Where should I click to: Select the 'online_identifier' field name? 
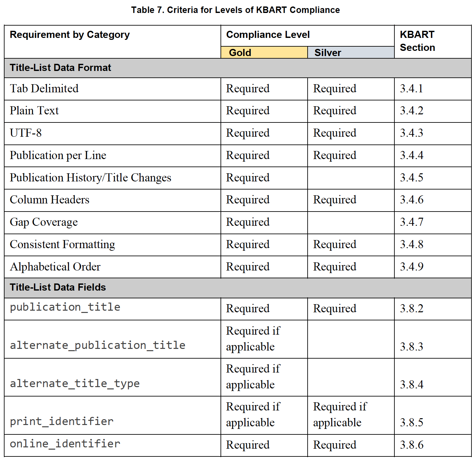(x=65, y=443)
